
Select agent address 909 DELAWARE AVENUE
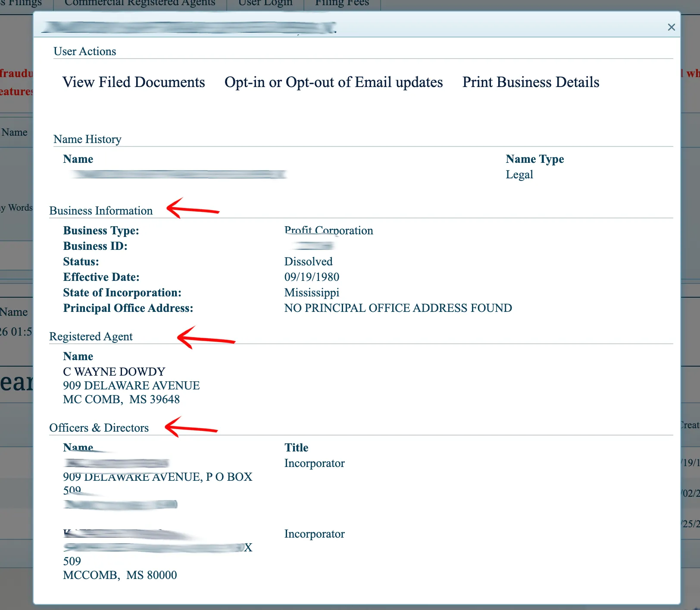pos(131,386)
